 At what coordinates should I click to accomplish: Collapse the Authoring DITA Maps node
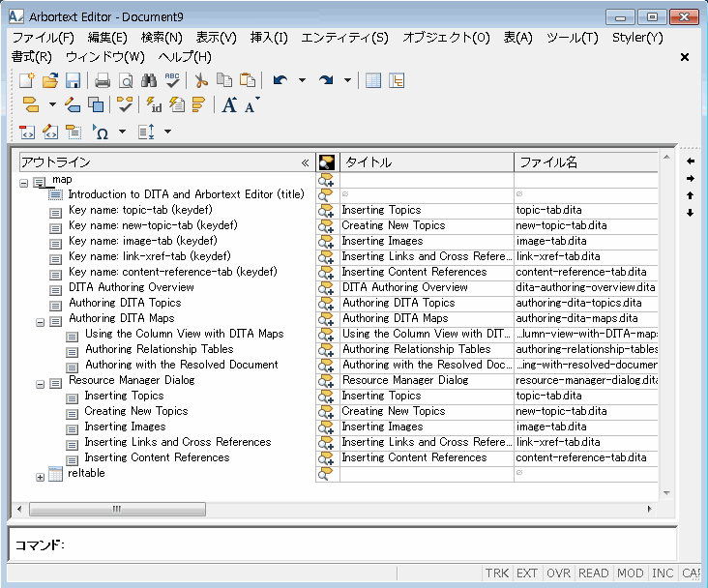(x=41, y=322)
